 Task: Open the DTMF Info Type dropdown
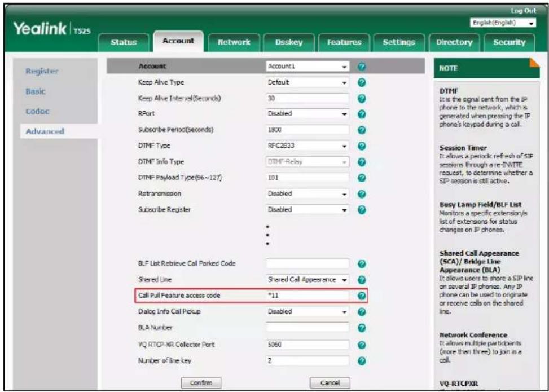[x=308, y=162]
